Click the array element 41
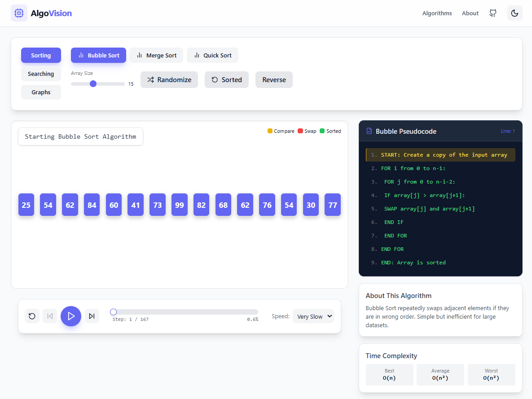532x399 pixels. click(x=136, y=205)
